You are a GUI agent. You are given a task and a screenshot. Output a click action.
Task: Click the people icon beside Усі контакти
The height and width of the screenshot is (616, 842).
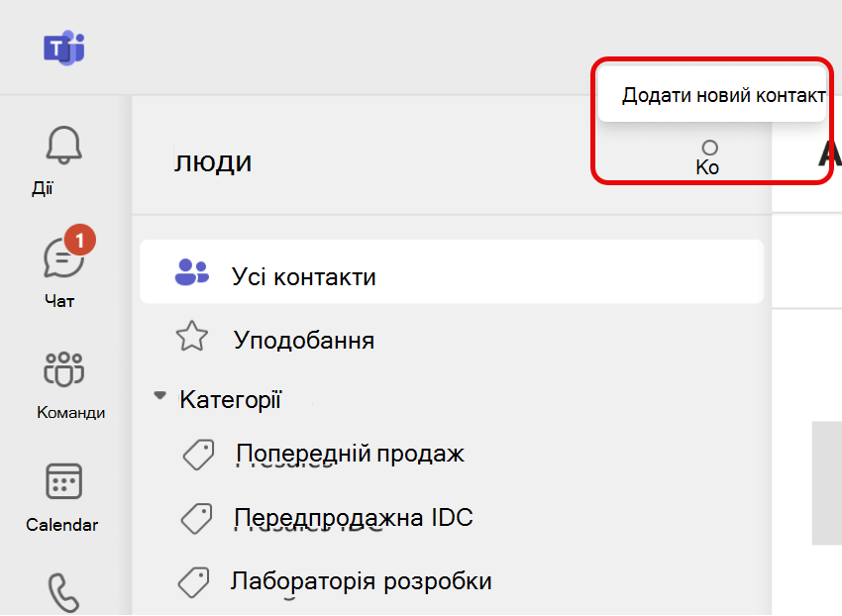pyautogui.click(x=192, y=272)
